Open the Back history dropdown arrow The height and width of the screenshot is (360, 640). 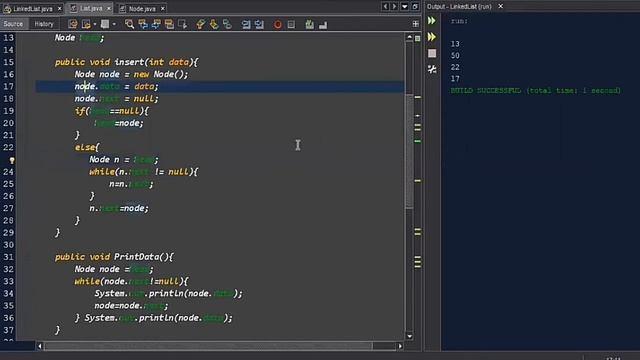point(95,24)
